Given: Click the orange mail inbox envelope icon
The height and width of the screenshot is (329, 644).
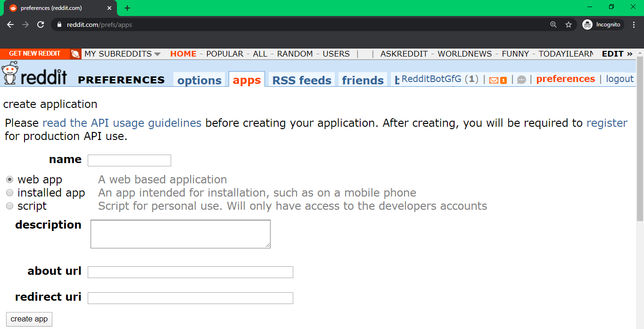Looking at the screenshot, I should [x=494, y=80].
